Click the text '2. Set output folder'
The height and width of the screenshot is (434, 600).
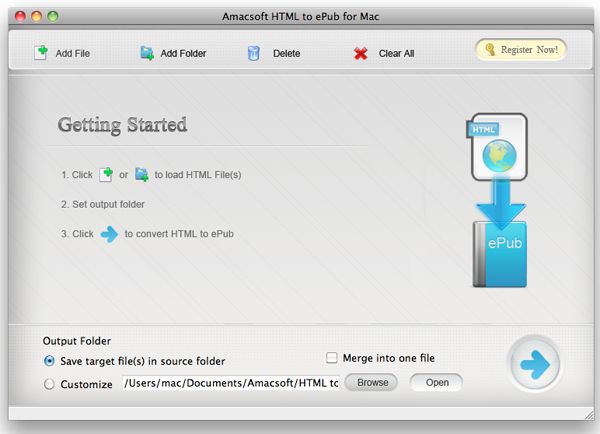click(x=103, y=204)
